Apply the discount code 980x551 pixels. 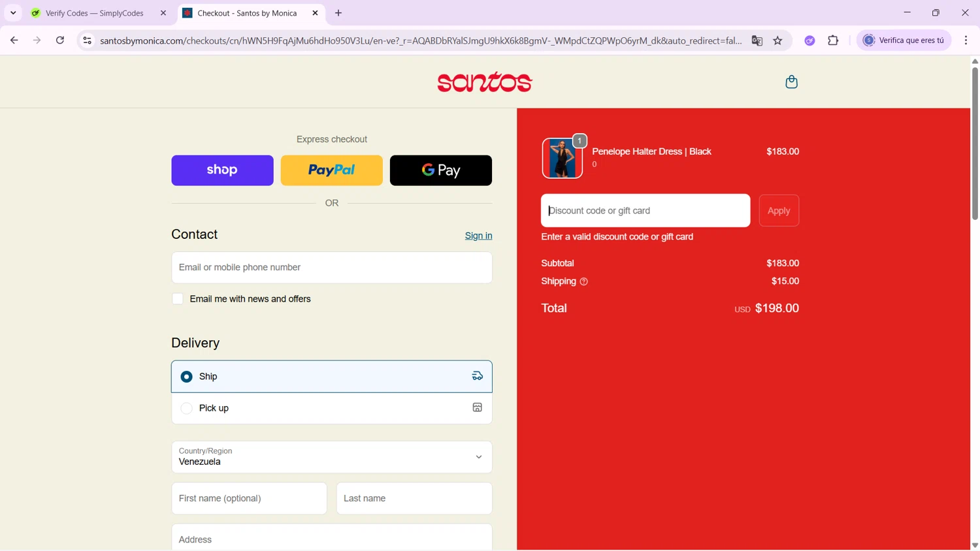click(x=779, y=210)
